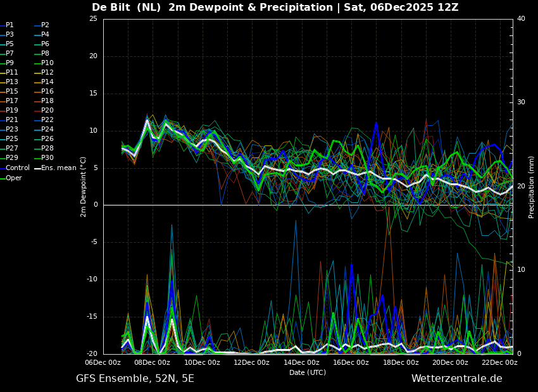The height and width of the screenshot is (392, 538).
Task: Click the 22Dec 00z date tick
Action: click(499, 363)
